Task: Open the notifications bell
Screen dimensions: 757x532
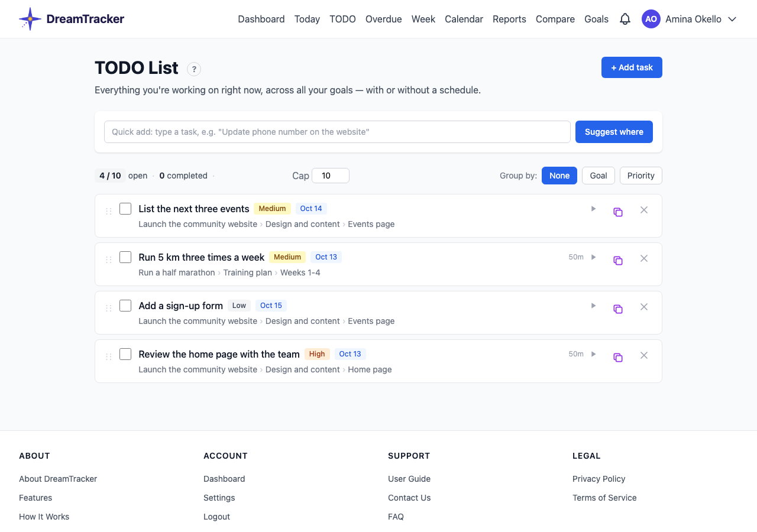Action: (x=625, y=19)
